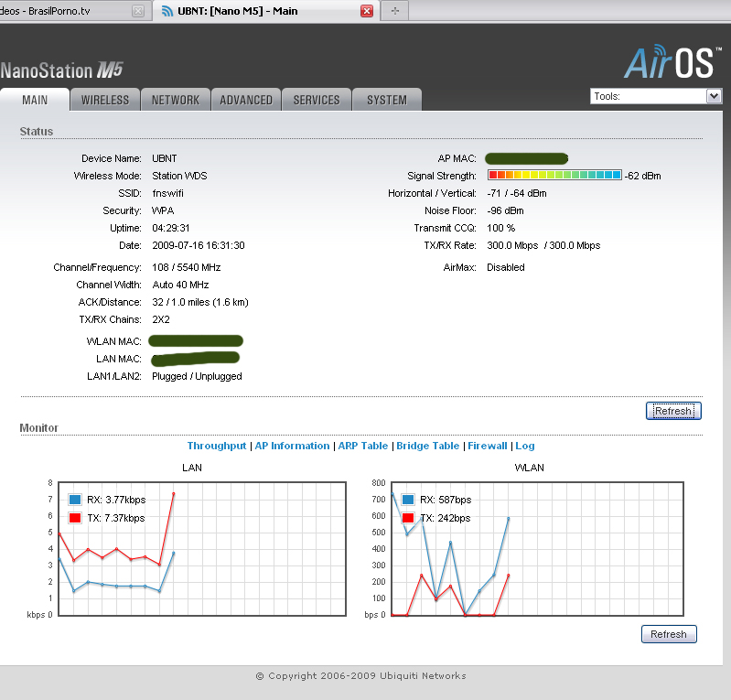Show the ARP Table

click(x=362, y=446)
